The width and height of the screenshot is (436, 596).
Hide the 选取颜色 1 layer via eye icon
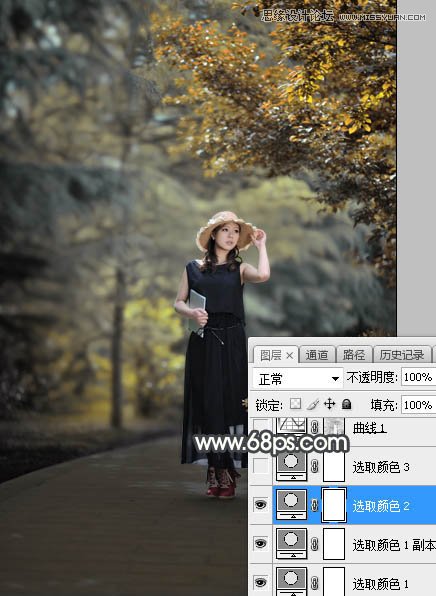tap(260, 582)
